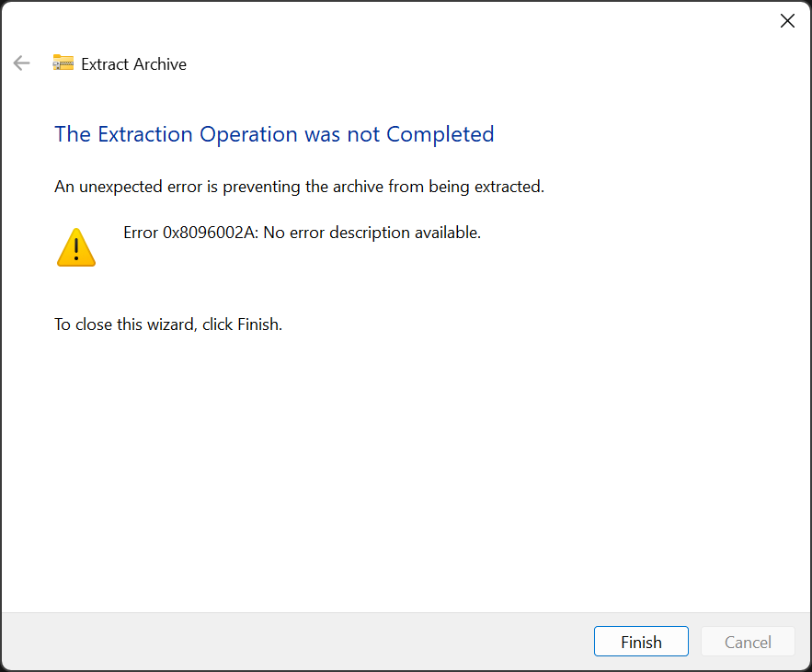This screenshot has width=812, height=672.
Task: Click the heading Extraction Operation was not Completed
Action: (x=274, y=134)
